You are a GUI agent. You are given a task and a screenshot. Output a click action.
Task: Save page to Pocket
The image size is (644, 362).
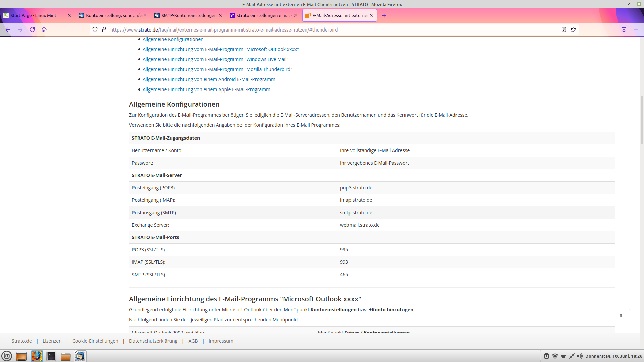[x=624, y=29]
